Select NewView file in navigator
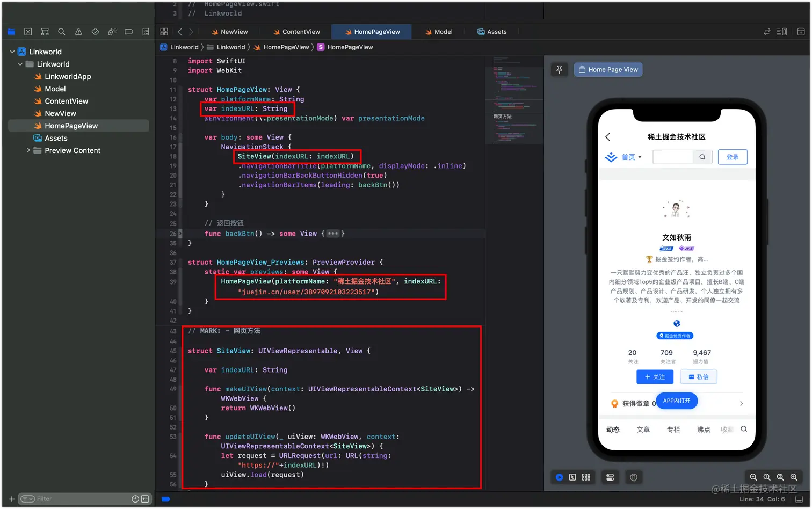 pyautogui.click(x=60, y=113)
